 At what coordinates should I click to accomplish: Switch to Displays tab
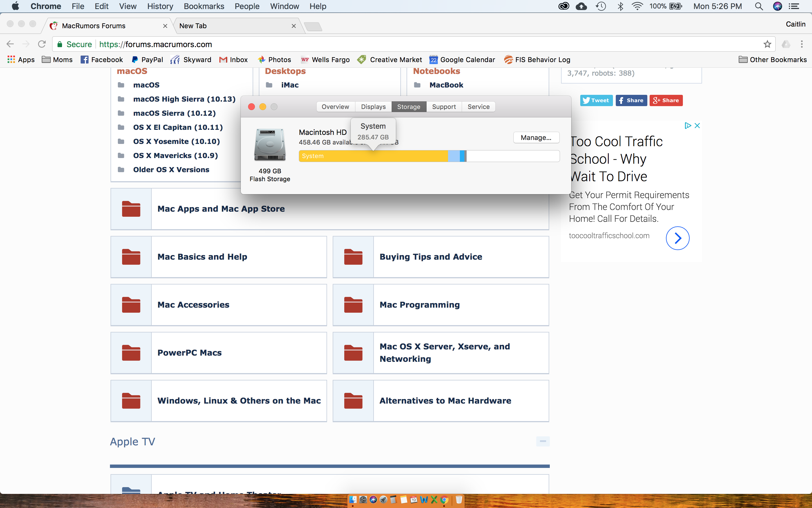pos(374,106)
